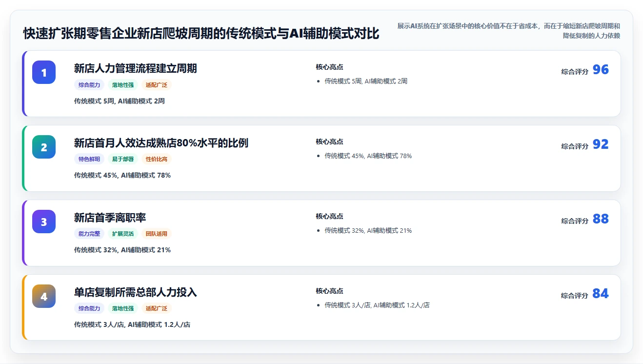Select the 能力完整 tag
This screenshot has height=364, width=643.
tap(89, 234)
